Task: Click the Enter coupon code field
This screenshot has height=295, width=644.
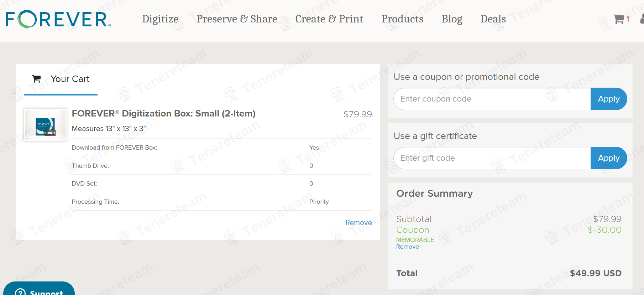Action: point(492,99)
